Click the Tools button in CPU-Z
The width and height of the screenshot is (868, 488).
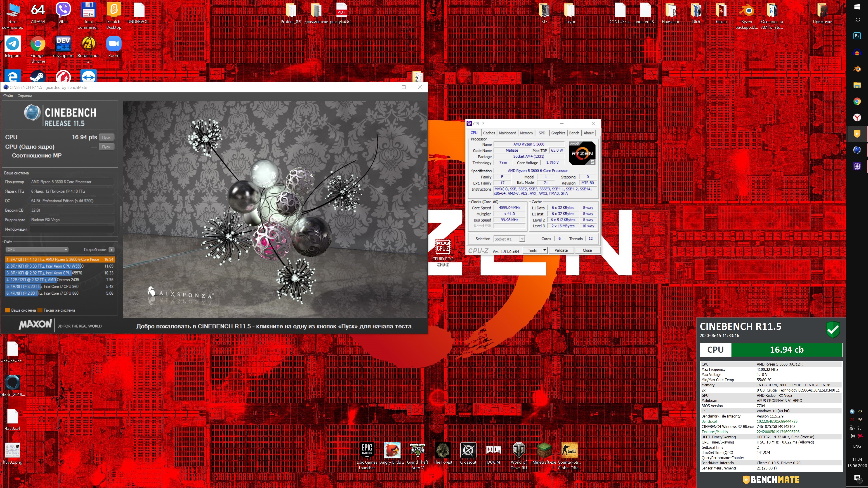pos(532,250)
